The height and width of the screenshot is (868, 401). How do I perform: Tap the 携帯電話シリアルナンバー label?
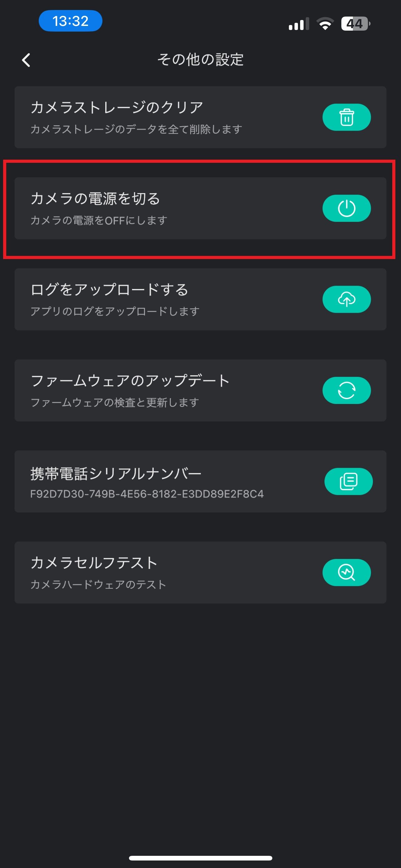(116, 473)
